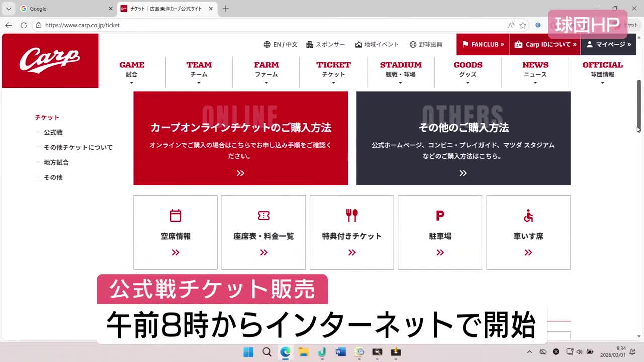Expand the GAME 試合 navigation menu
The height and width of the screenshot is (362, 644).
point(132,70)
